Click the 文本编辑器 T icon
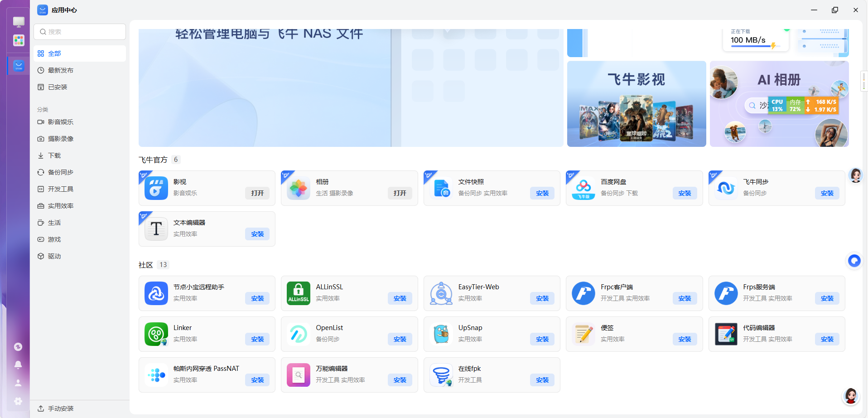868x418 pixels. pyautogui.click(x=156, y=229)
